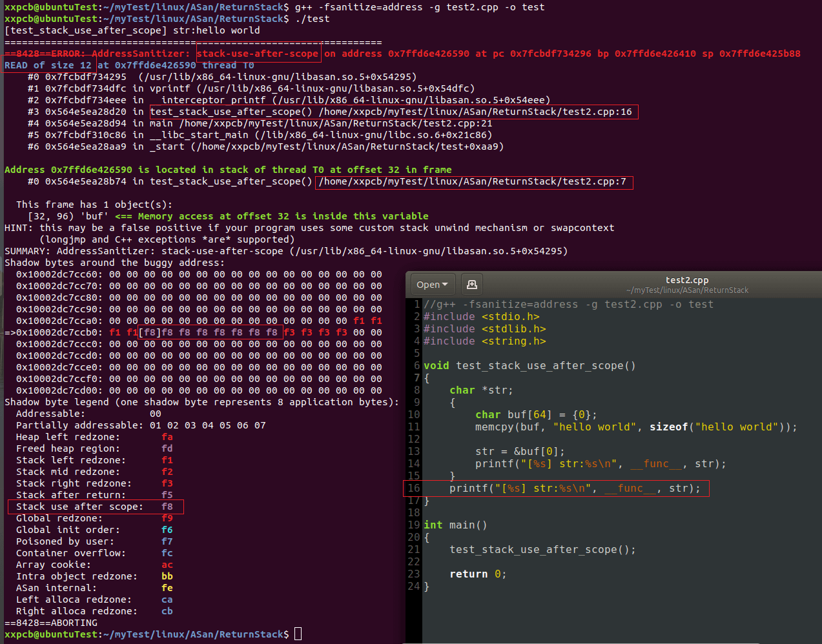
Task: Click 'Address ... is located in stack' green line
Action: click(x=228, y=170)
